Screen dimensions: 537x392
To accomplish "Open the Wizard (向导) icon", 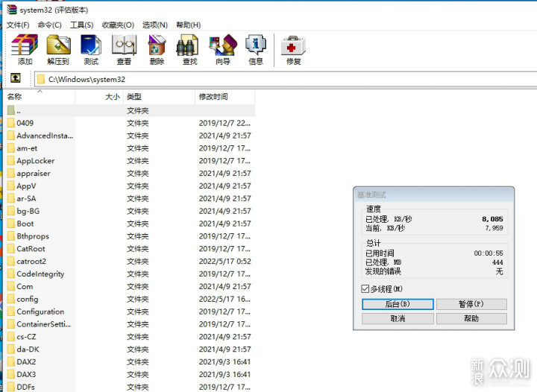I will [223, 45].
